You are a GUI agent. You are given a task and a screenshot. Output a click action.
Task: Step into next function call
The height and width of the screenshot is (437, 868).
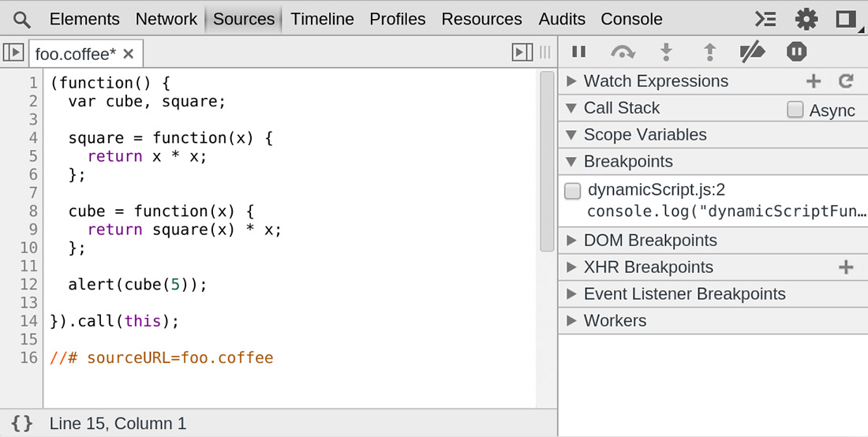pos(667,52)
